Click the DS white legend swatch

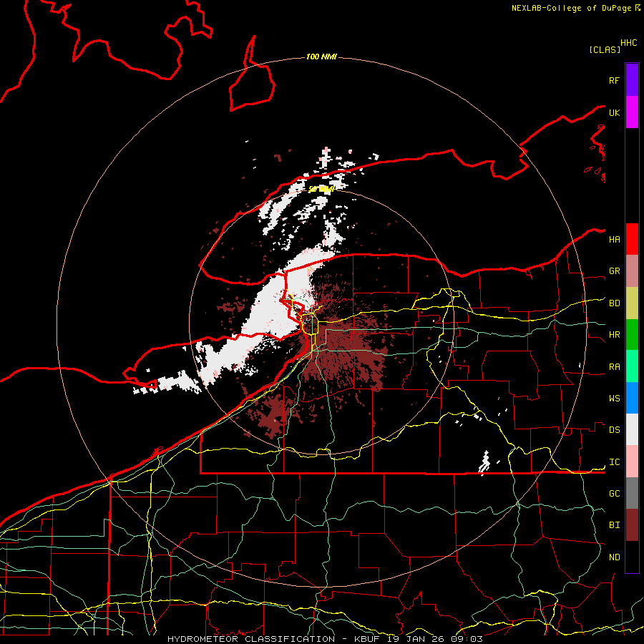click(x=632, y=429)
